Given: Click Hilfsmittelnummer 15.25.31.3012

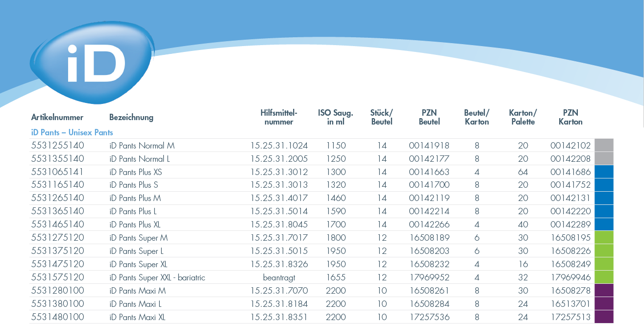Looking at the screenshot, I should click(279, 172).
